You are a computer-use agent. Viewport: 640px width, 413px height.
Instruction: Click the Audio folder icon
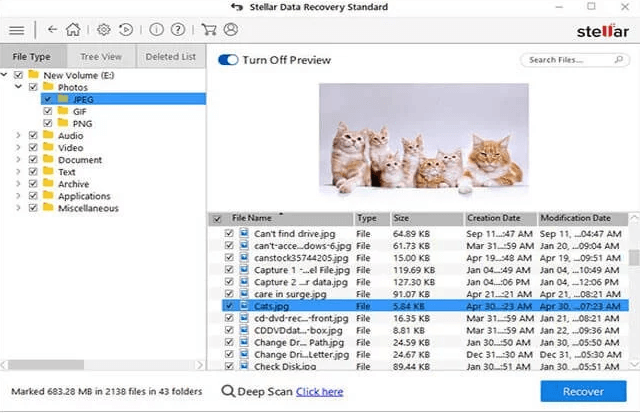(48, 135)
